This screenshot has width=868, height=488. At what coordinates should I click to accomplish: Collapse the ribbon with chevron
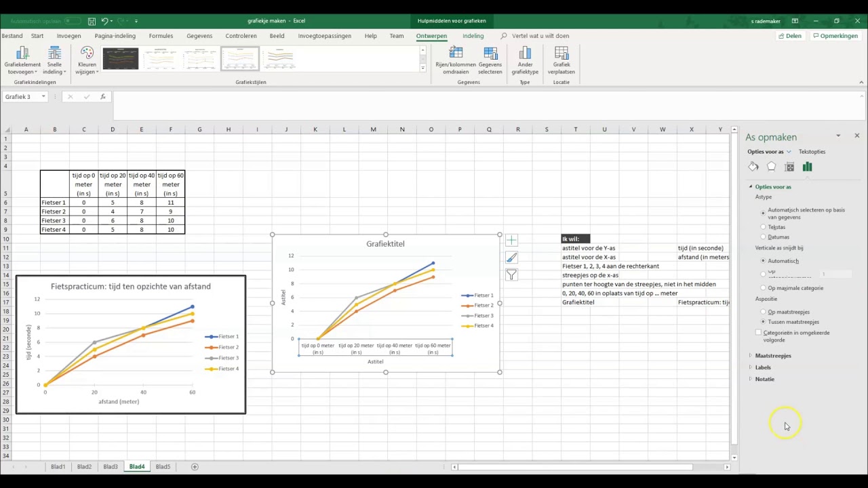861,82
